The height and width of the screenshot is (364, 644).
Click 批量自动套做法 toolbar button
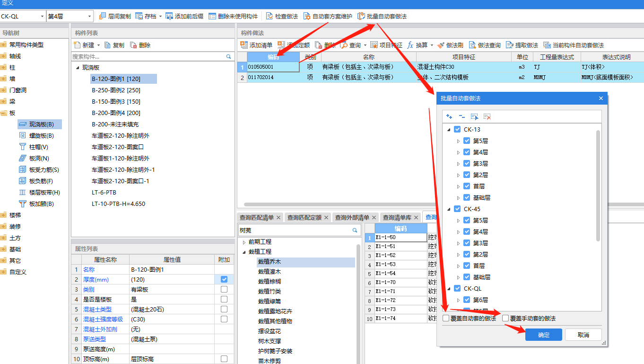click(382, 16)
